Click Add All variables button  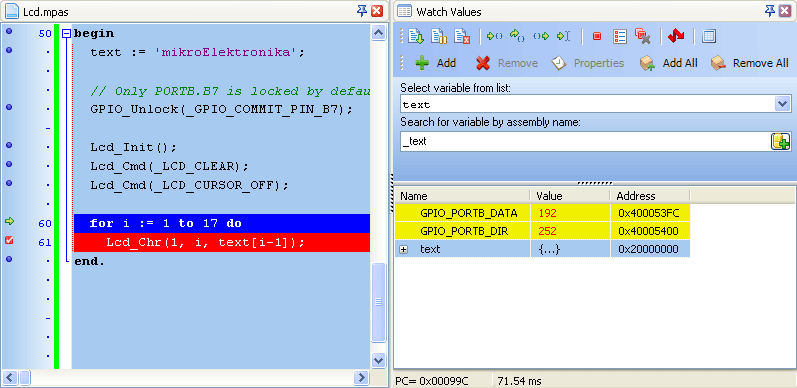(668, 63)
